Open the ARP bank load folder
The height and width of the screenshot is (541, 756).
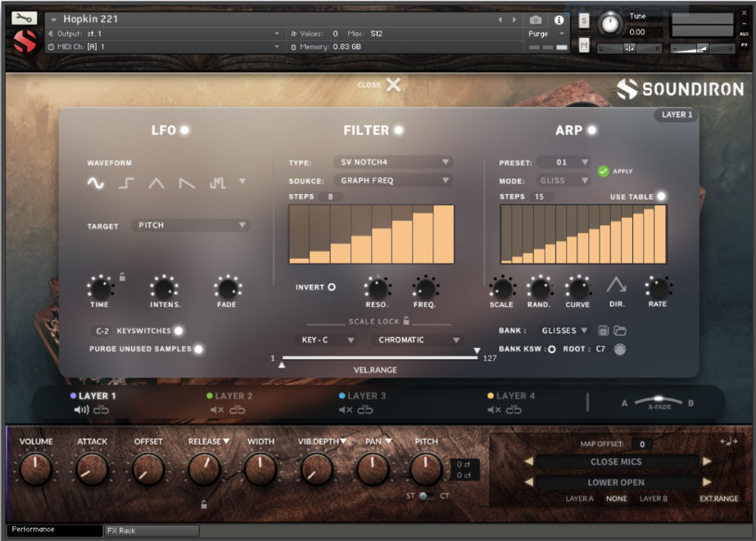point(620,330)
